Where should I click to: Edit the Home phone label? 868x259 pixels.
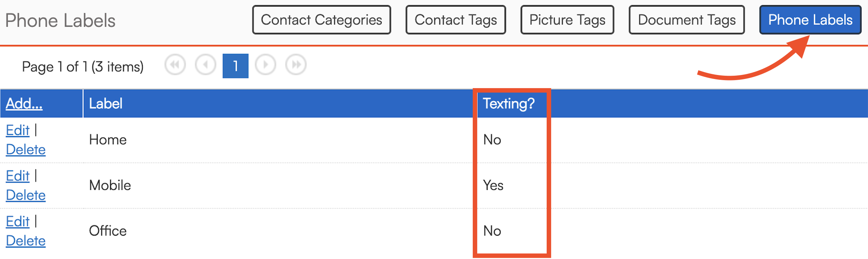tap(18, 130)
